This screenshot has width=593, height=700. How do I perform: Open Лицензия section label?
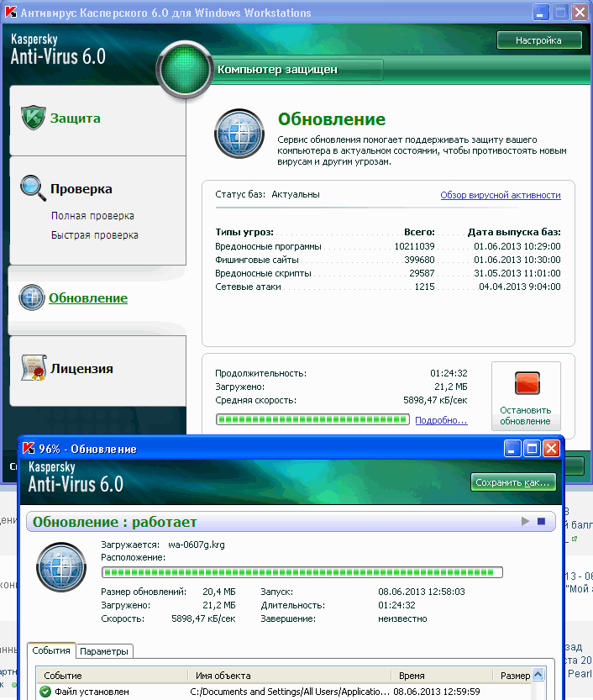pos(81,369)
